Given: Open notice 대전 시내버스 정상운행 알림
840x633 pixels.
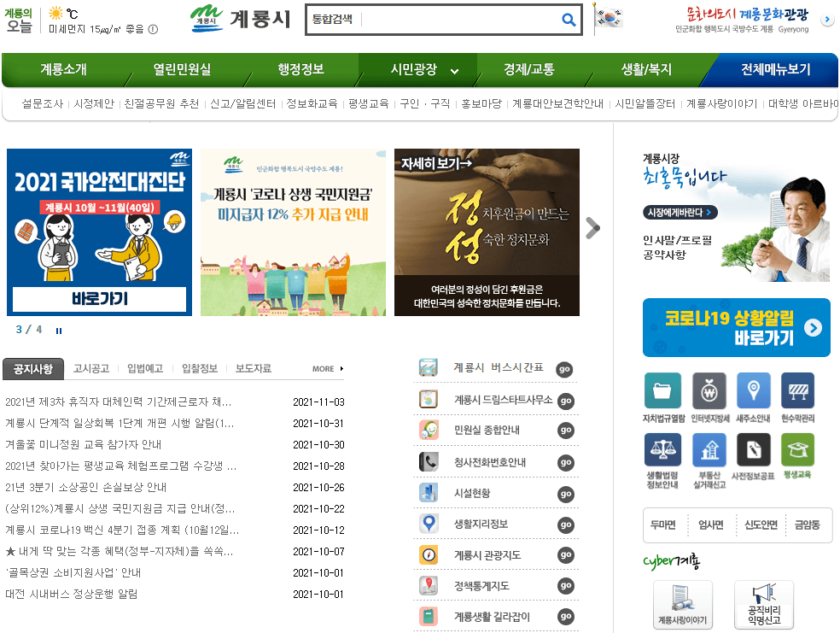Looking at the screenshot, I should [71, 594].
